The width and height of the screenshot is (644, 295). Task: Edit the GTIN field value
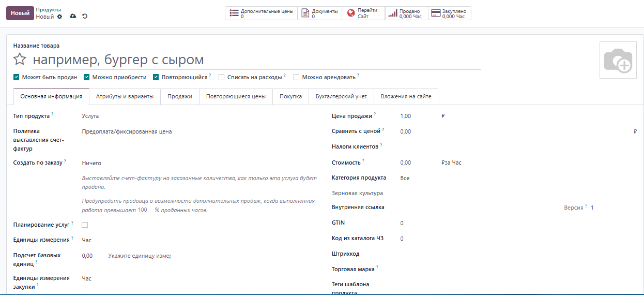coord(518,223)
